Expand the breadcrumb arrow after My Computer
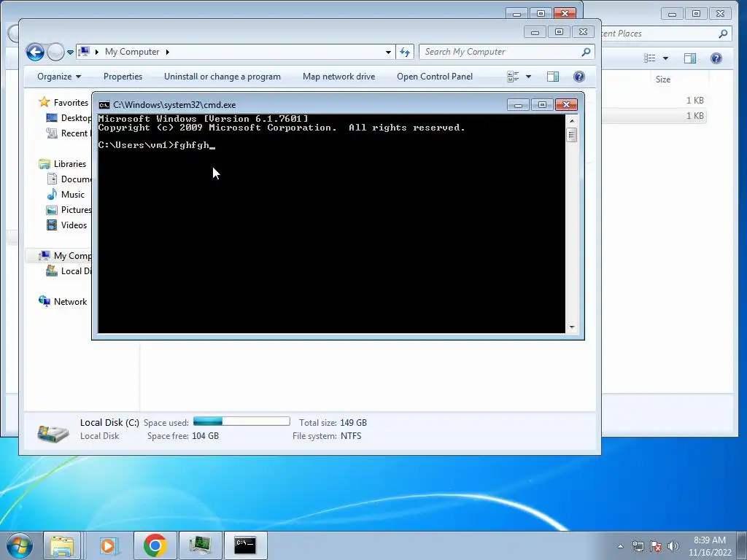Image resolution: width=747 pixels, height=560 pixels. (x=167, y=52)
